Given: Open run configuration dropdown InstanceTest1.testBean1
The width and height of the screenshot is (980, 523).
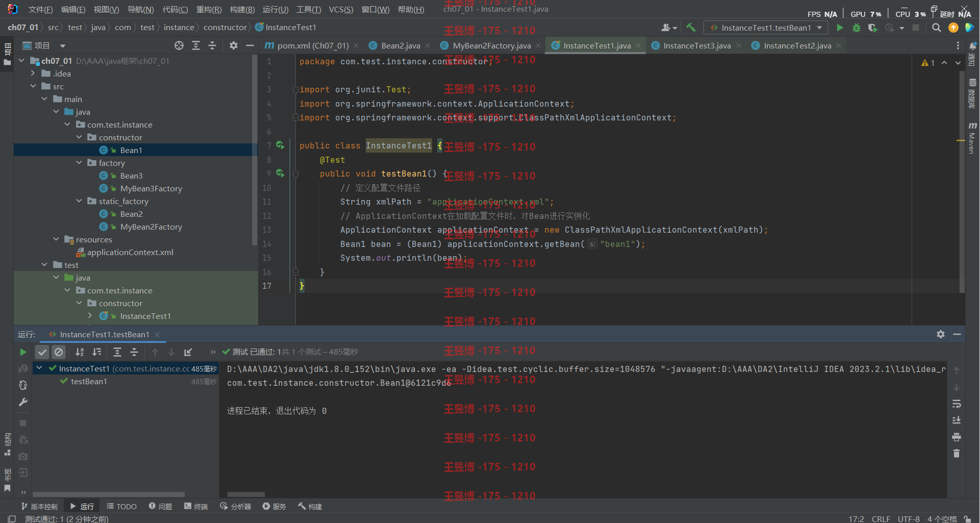Looking at the screenshot, I should (766, 28).
